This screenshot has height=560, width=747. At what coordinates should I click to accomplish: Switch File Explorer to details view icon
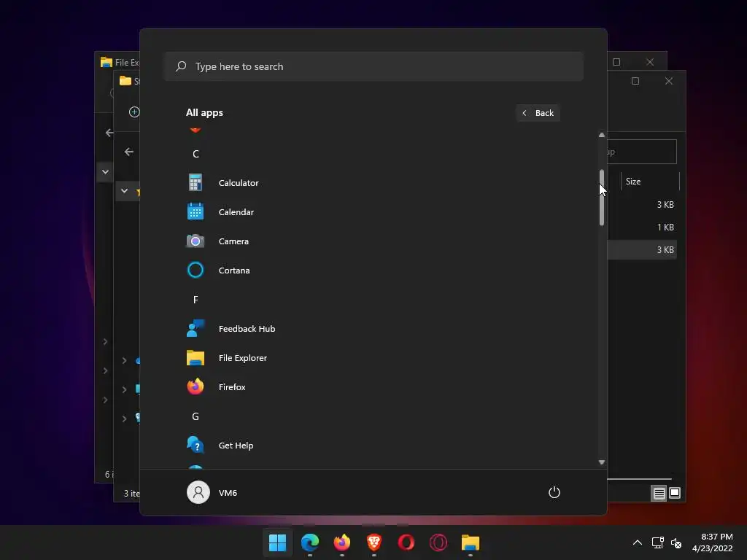point(659,494)
